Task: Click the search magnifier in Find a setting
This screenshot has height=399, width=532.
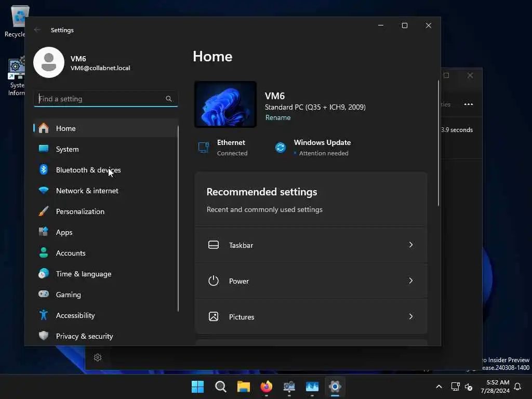Action: point(169,99)
